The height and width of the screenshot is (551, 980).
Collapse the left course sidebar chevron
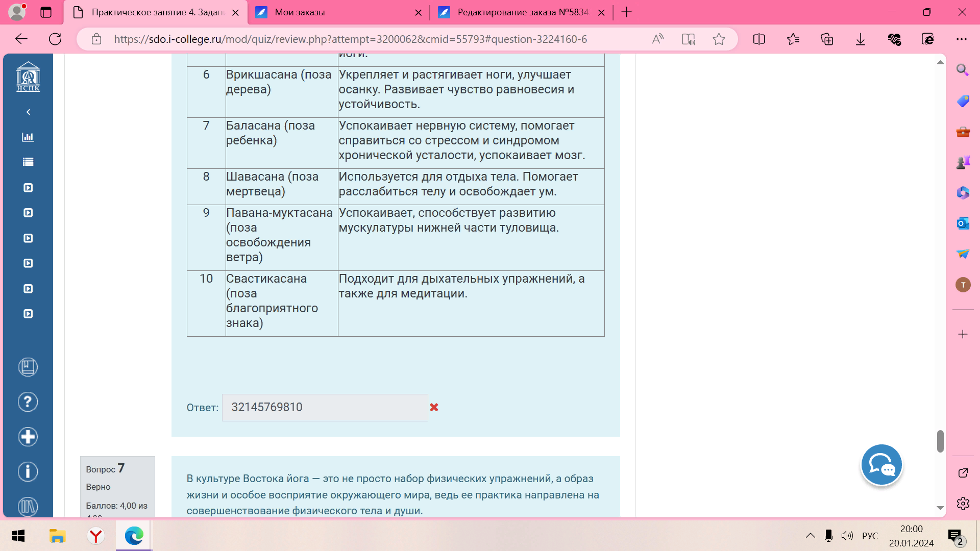click(x=28, y=112)
